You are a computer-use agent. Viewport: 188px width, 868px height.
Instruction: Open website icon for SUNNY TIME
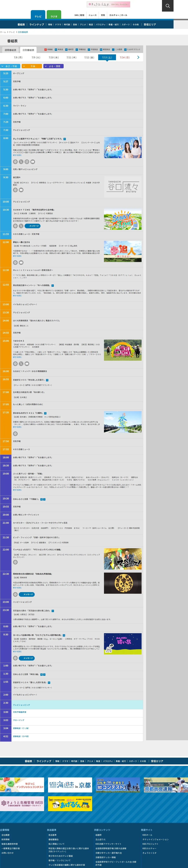(15, 226)
